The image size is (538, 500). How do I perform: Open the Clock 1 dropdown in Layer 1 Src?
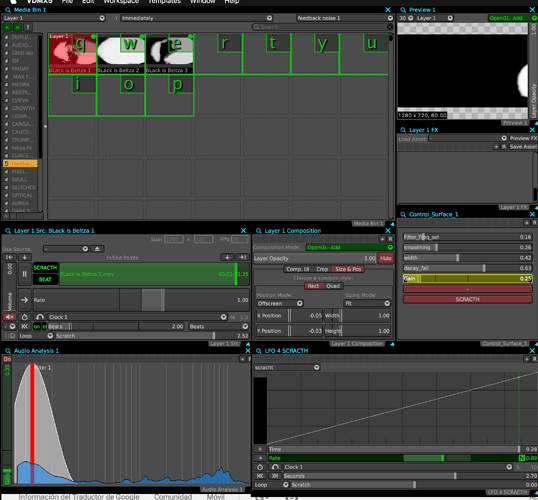point(137,317)
